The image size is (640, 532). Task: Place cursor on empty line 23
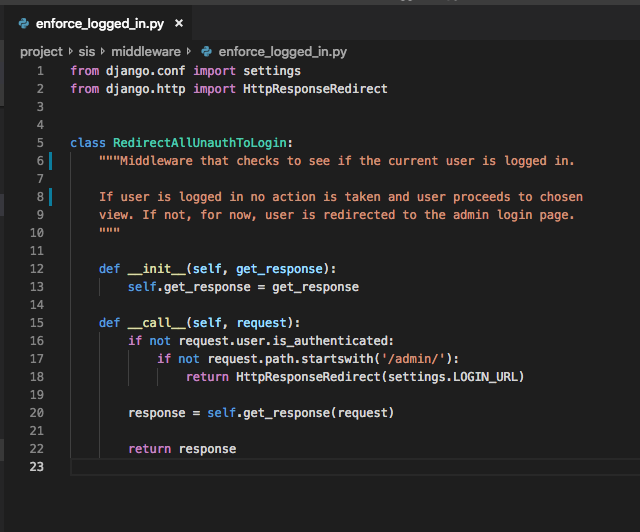coord(355,467)
